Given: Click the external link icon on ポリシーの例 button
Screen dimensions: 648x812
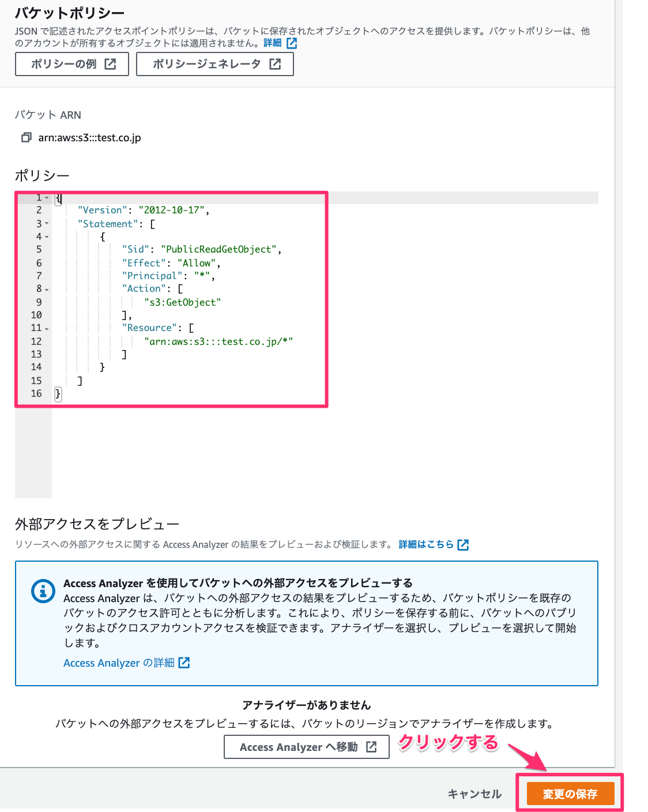Looking at the screenshot, I should tap(110, 64).
